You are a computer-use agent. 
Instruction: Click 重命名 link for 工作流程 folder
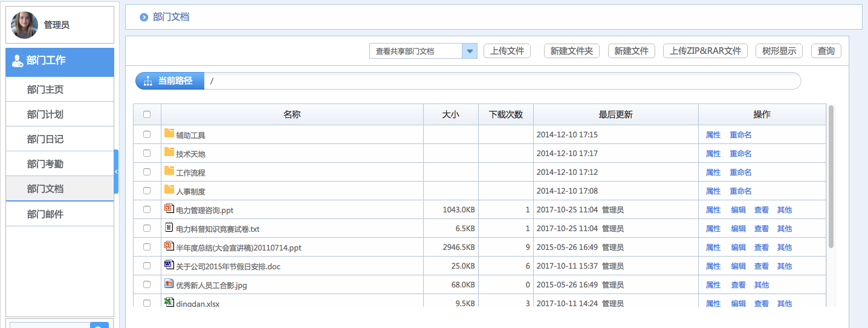point(740,172)
